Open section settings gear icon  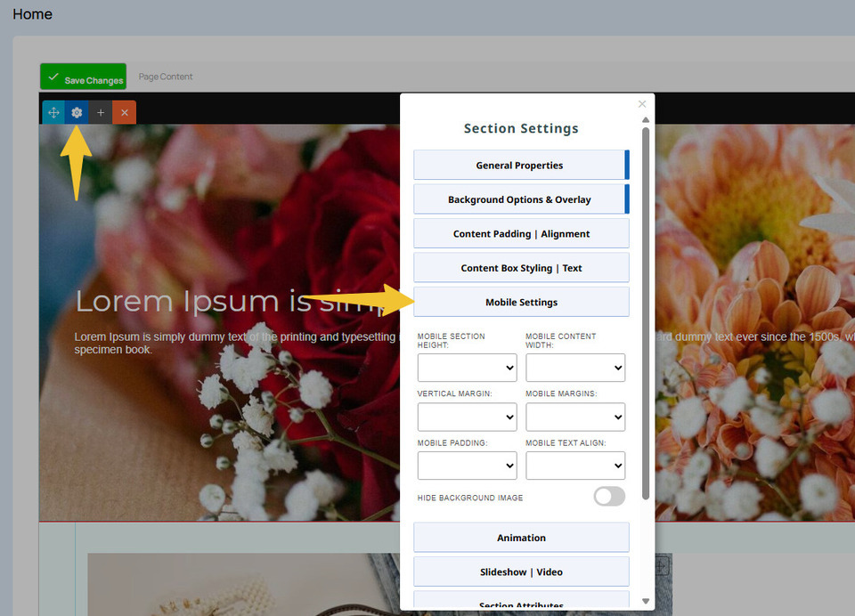coord(77,113)
